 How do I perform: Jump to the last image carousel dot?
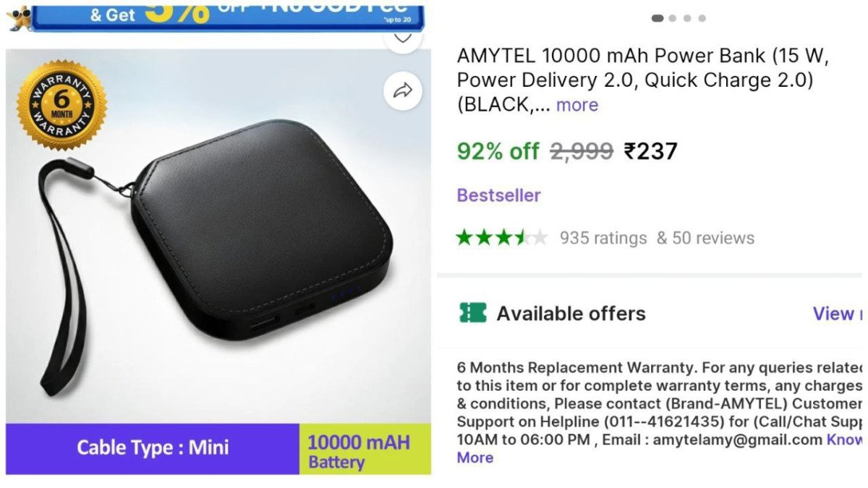coord(702,18)
